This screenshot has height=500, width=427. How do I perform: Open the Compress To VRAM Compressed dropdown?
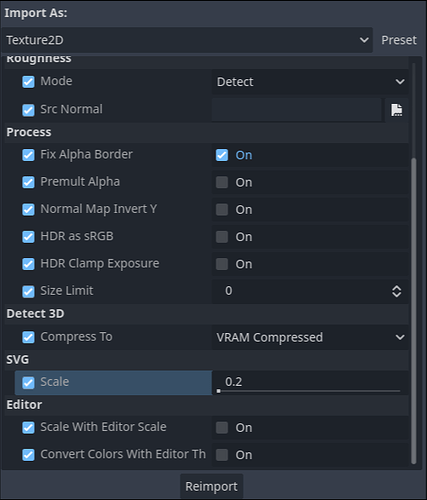[x=310, y=338]
